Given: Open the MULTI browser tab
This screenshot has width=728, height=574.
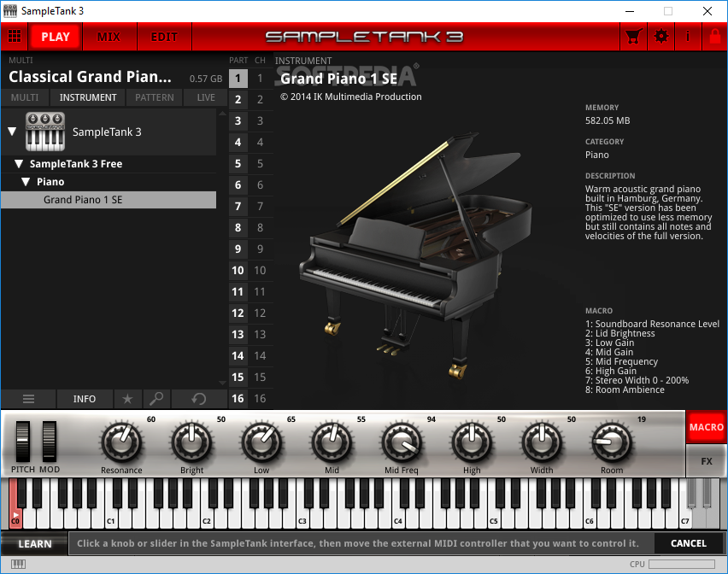Looking at the screenshot, I should click(25, 97).
